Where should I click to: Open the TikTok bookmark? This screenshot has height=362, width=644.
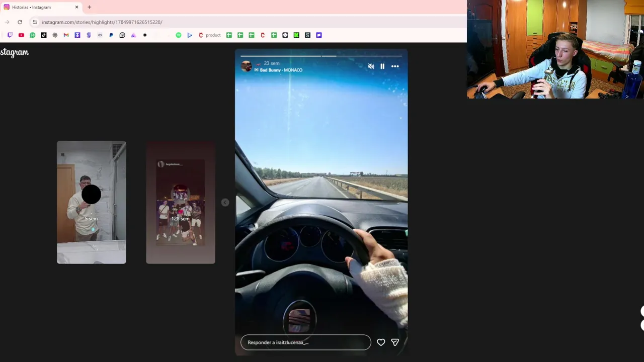pos(44,35)
